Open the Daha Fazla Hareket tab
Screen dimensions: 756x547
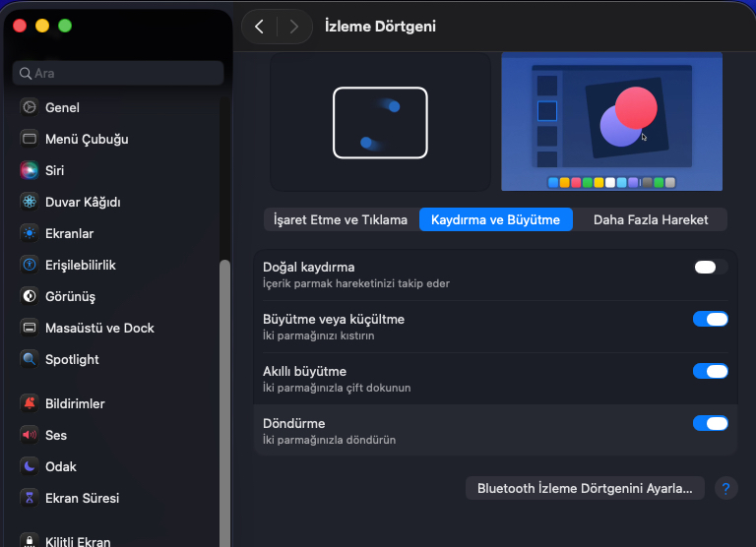point(650,219)
